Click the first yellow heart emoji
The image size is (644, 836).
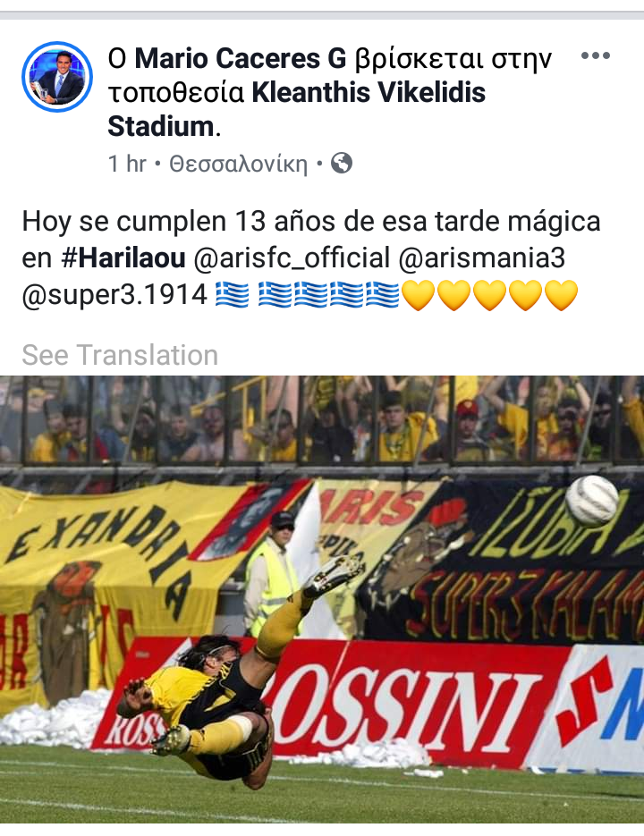[419, 295]
